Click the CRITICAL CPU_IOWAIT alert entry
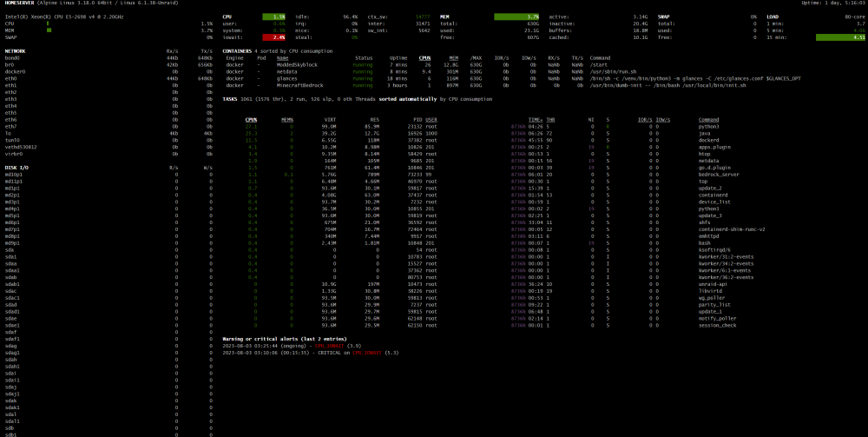868x437 pixels. click(311, 352)
